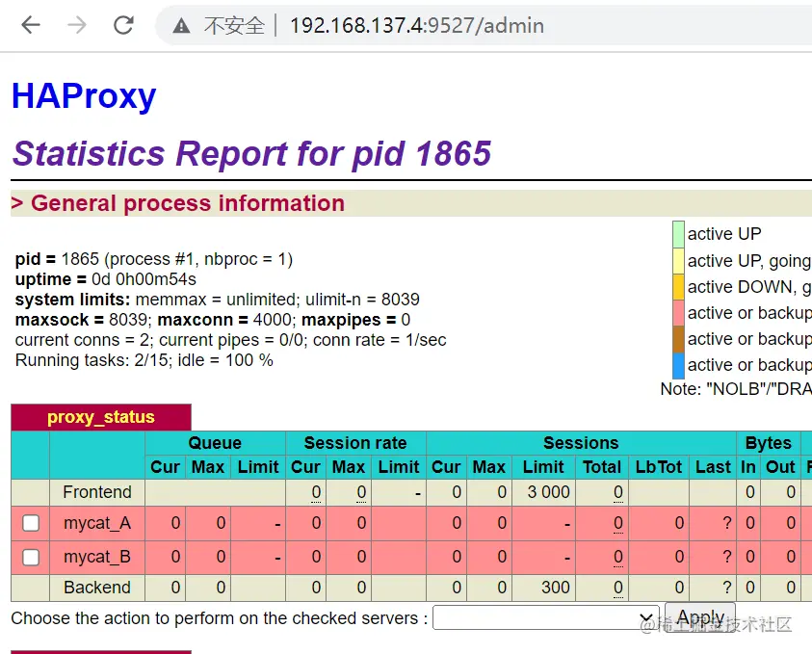
Task: Click the blue legend color swatch
Action: pos(678,366)
